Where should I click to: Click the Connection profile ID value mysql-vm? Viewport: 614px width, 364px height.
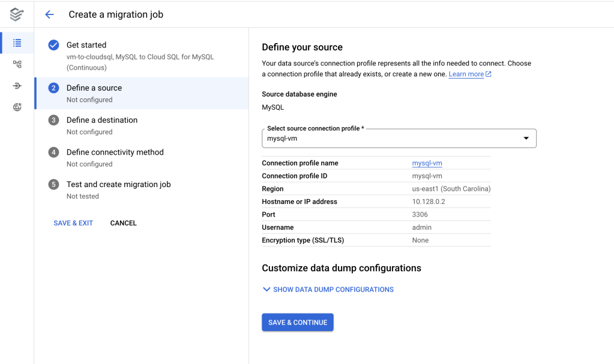tap(427, 176)
